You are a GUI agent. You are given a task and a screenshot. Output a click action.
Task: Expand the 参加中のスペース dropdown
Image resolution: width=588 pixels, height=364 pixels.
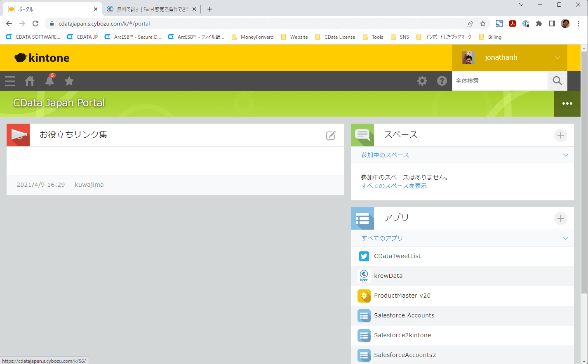click(x=565, y=155)
